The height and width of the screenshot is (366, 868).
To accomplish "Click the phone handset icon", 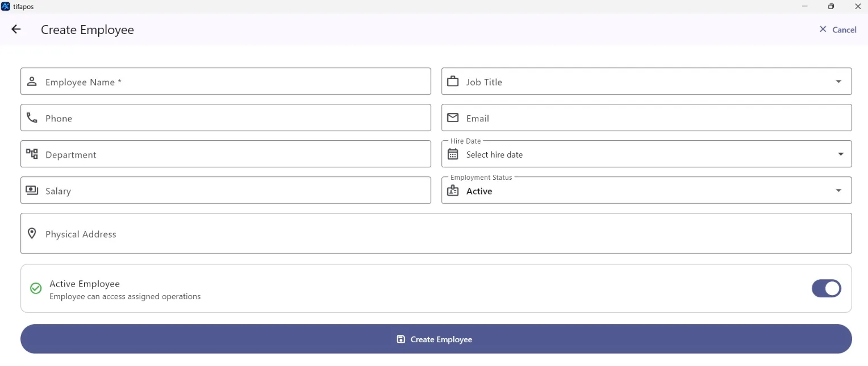I will tap(32, 118).
